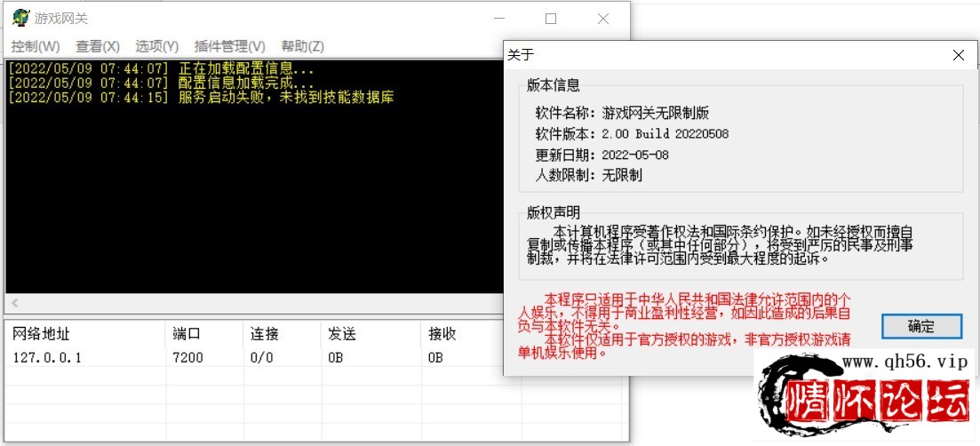The width and height of the screenshot is (980, 446).
Task: Open the 选项(Y) menu
Action: (157, 46)
